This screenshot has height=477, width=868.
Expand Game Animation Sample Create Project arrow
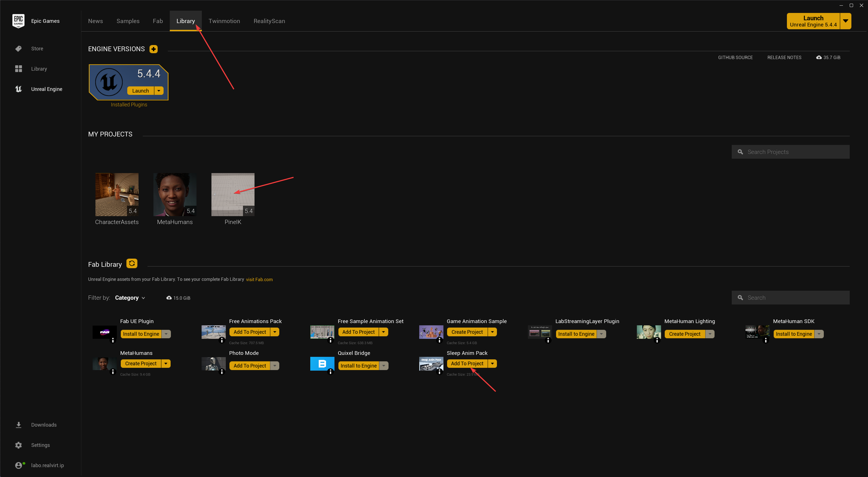tap(492, 332)
